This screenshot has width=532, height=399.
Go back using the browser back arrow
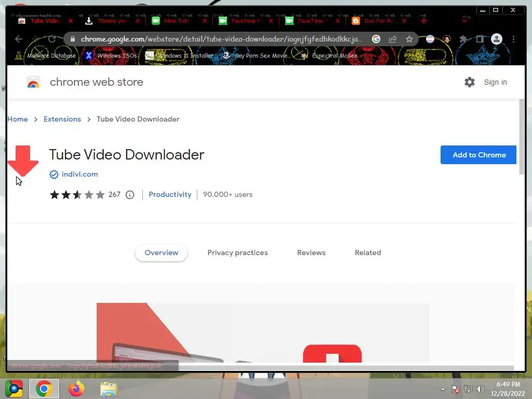pyautogui.click(x=19, y=39)
